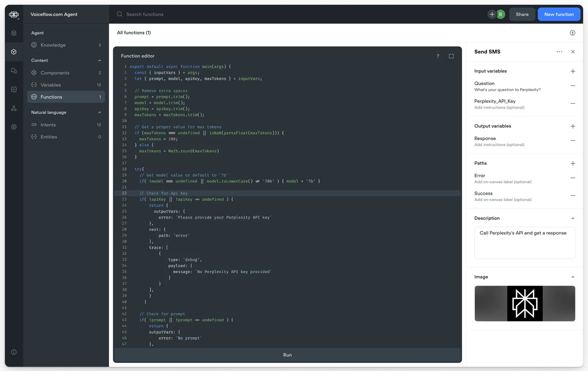
Task: Remove the Success path
Action: [x=573, y=196]
